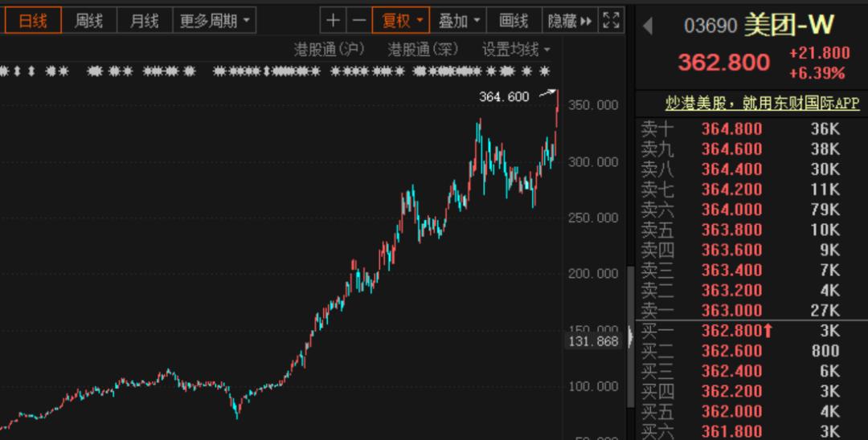Click 卖一 ask price 363.000

732,310
